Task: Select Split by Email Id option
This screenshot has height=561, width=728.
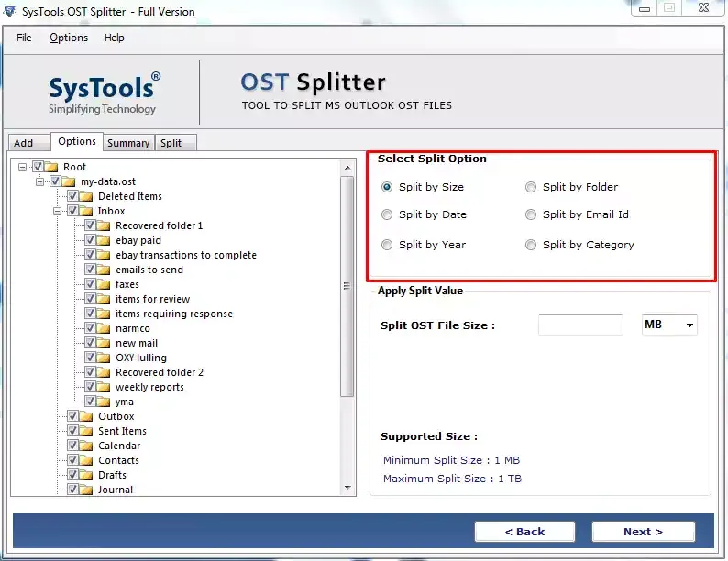Action: point(531,214)
